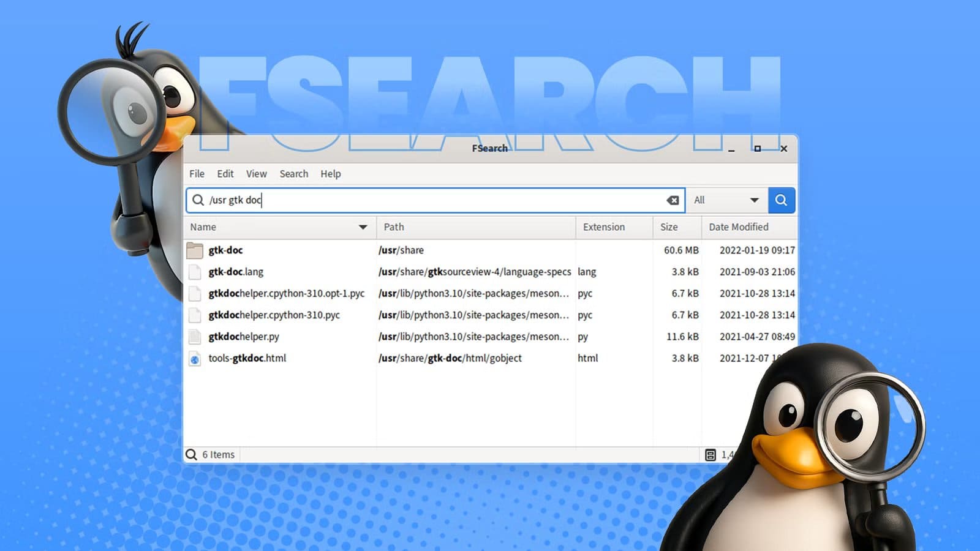980x551 pixels.
Task: Open the View menu
Action: pyautogui.click(x=256, y=174)
